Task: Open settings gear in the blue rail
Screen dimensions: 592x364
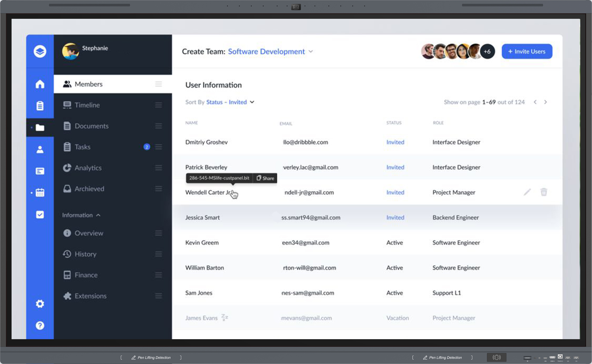Action: (x=40, y=304)
